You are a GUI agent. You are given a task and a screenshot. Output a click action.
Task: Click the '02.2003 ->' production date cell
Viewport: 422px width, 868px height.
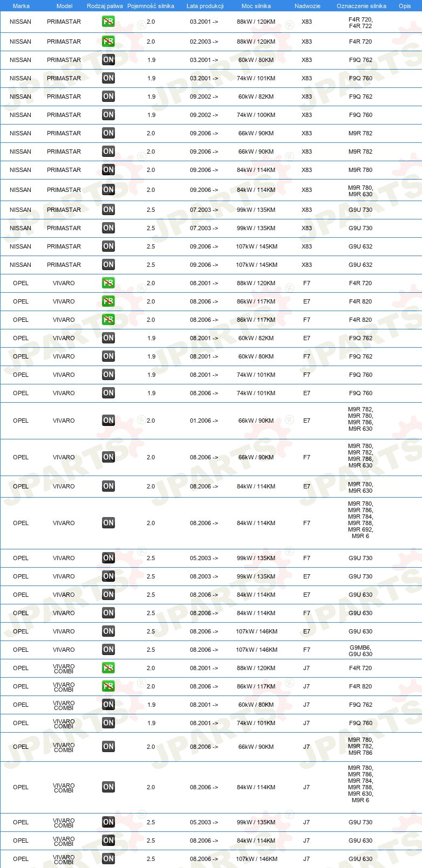(x=204, y=42)
